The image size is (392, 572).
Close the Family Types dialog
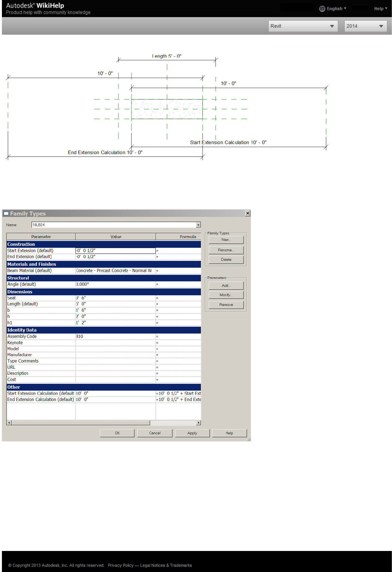tap(247, 213)
